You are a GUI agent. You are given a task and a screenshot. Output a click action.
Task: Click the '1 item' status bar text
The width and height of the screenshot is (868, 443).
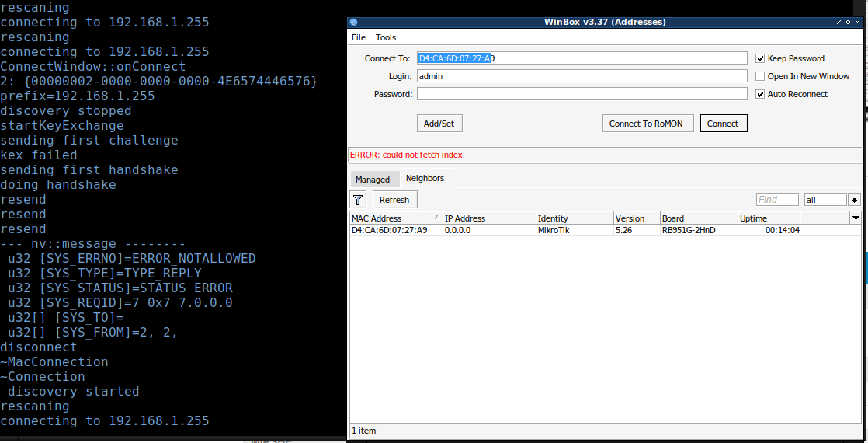(x=363, y=431)
